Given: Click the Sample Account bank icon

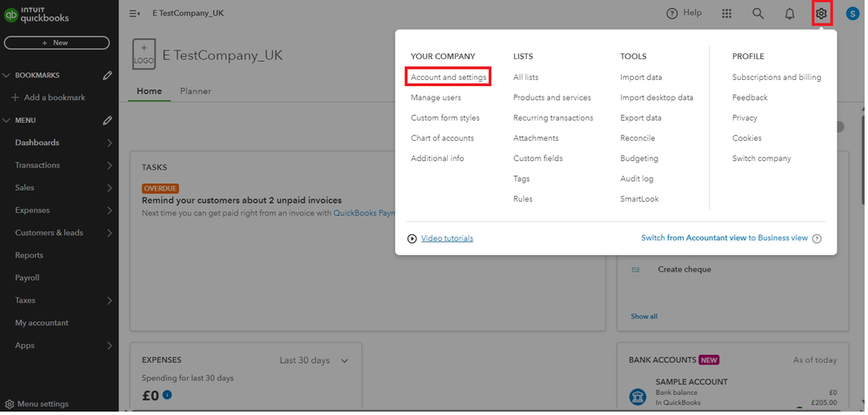Looking at the screenshot, I should point(638,397).
